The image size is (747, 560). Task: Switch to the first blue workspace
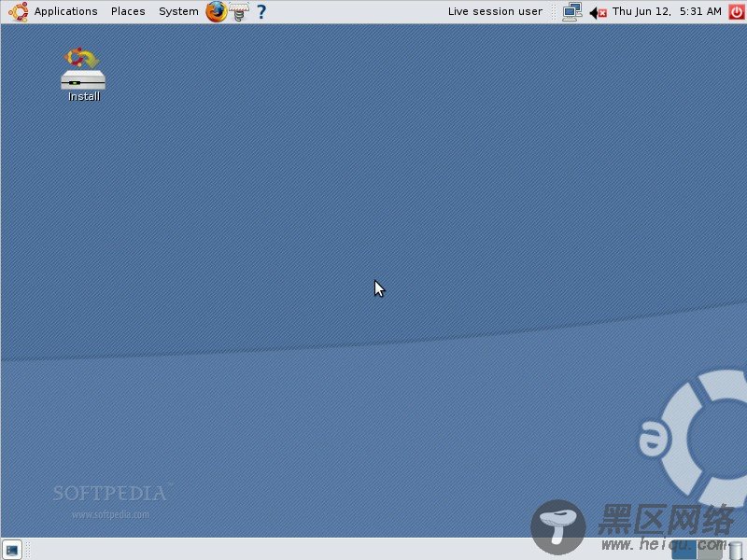684,550
